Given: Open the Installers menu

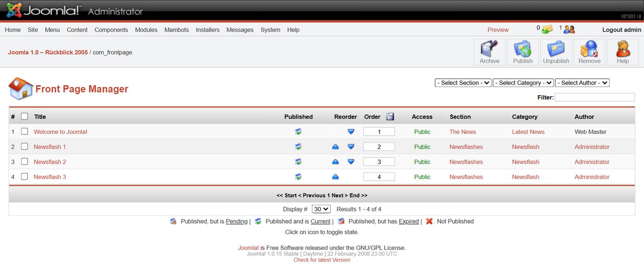Looking at the screenshot, I should coord(207,30).
